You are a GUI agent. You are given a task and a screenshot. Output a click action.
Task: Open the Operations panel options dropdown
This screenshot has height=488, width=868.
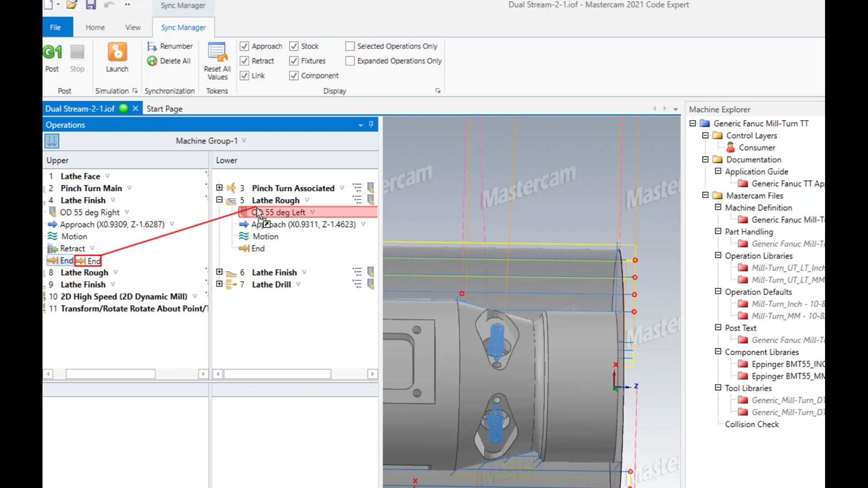(361, 125)
